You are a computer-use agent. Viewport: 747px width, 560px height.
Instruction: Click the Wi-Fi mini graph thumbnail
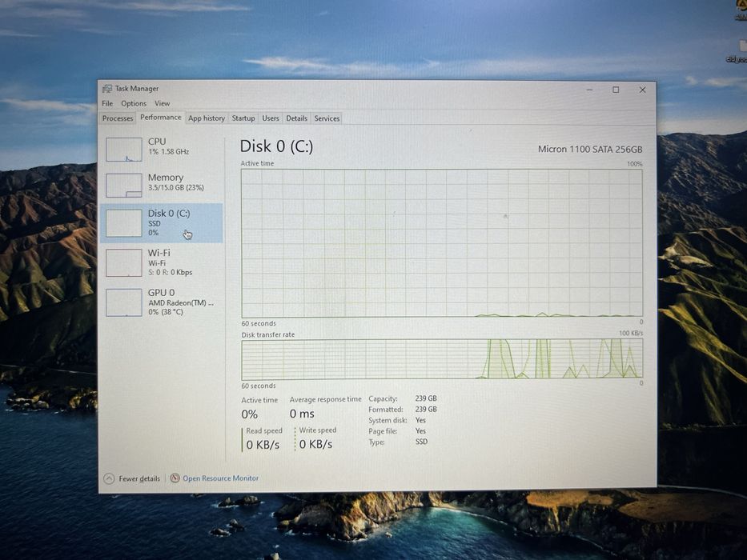click(x=124, y=263)
